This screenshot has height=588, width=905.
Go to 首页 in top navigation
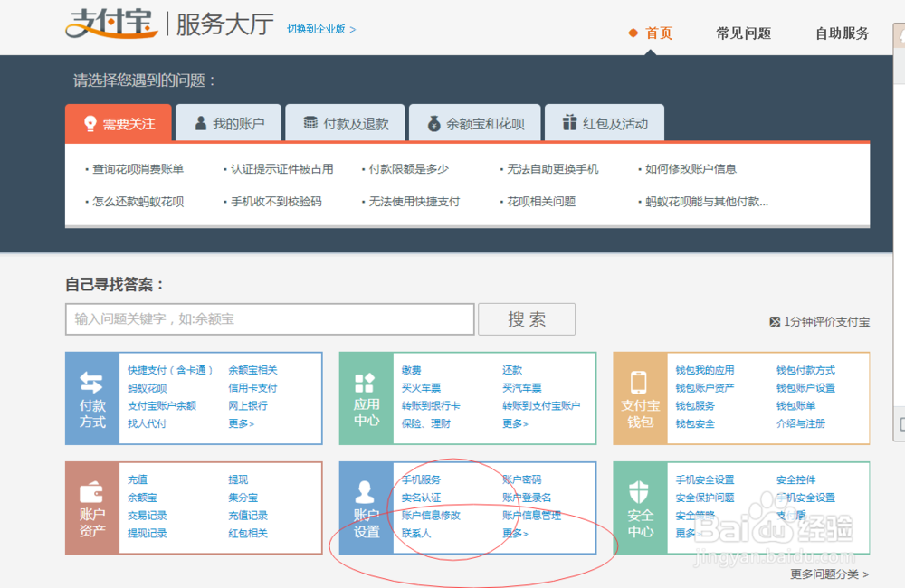coord(659,33)
